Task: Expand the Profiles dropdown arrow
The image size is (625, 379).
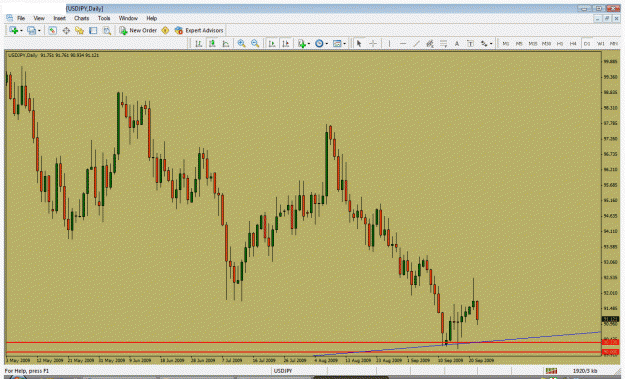Action: tap(39, 31)
